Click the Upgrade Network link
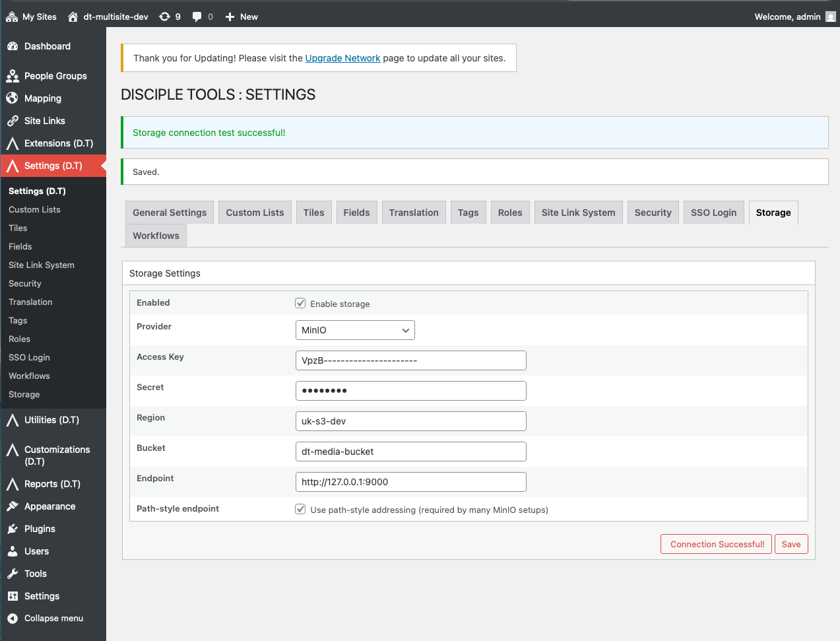The width and height of the screenshot is (840, 641). 342,57
